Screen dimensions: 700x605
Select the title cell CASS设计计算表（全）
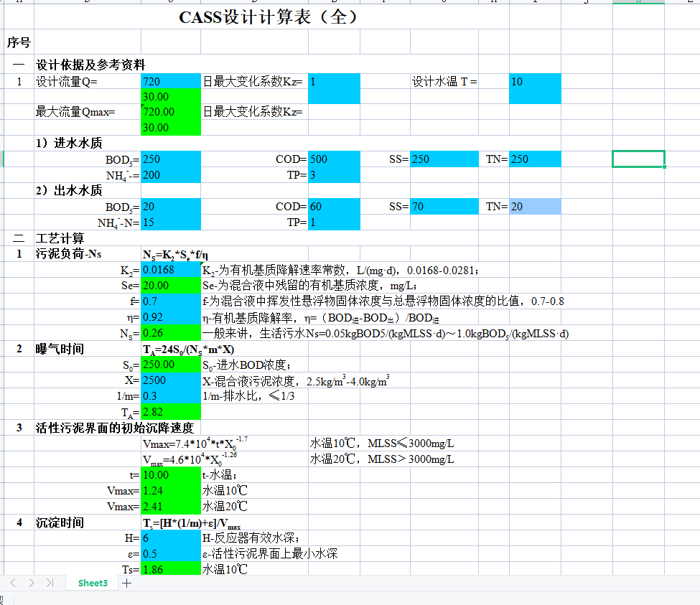(x=268, y=17)
